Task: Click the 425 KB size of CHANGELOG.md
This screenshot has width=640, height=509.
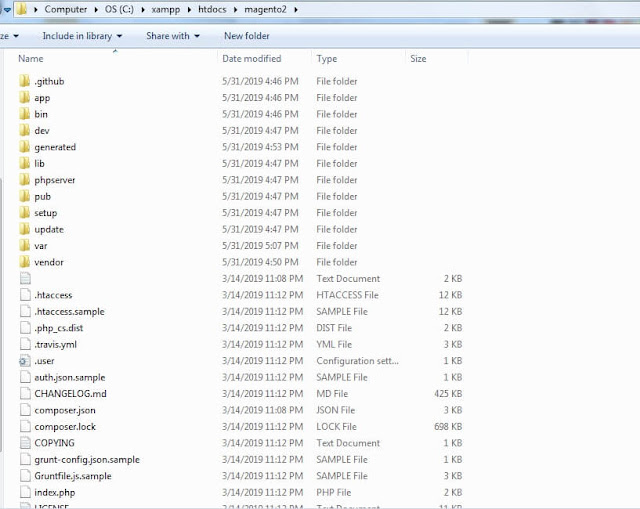Action: 448,393
